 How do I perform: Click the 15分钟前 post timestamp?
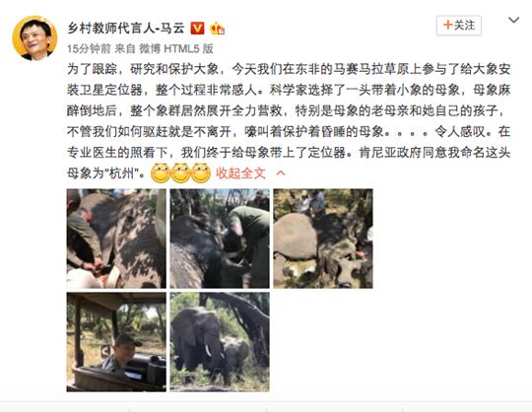coord(89,49)
